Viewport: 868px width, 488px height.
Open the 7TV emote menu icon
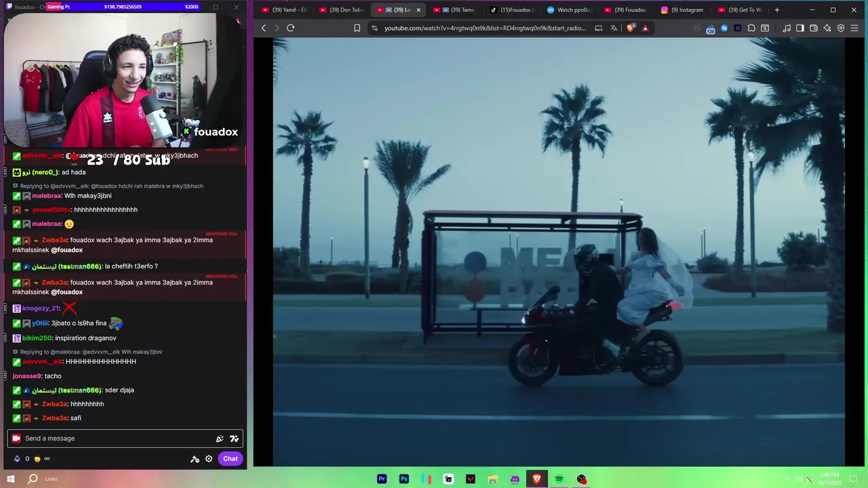[x=234, y=439]
